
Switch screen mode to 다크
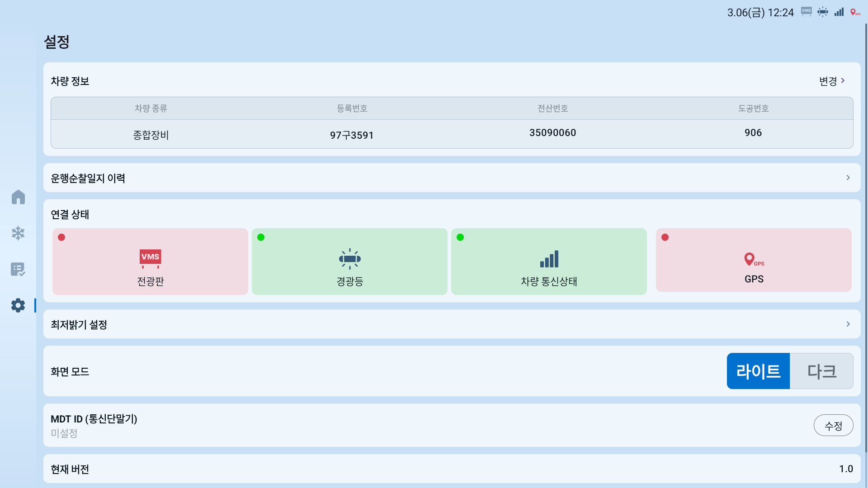click(821, 371)
